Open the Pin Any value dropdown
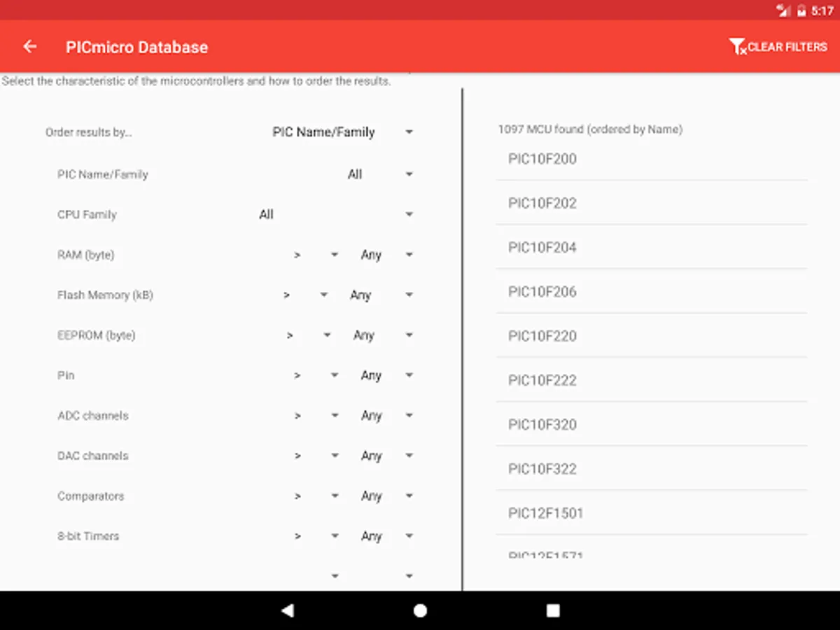The image size is (840, 630). coord(387,375)
